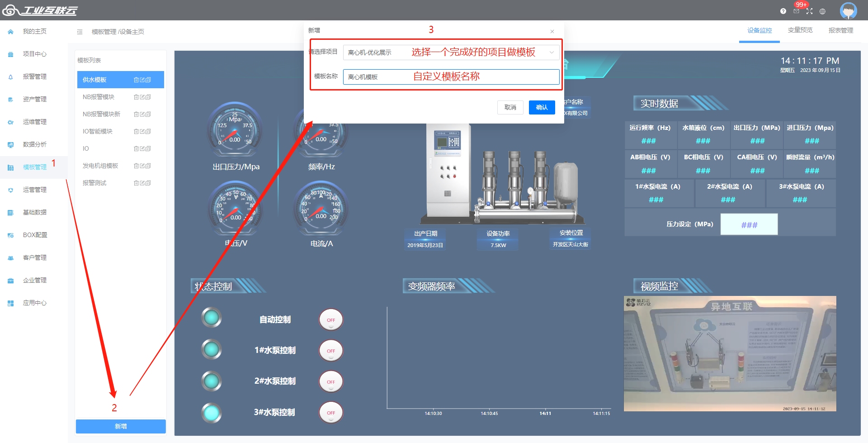Click the 水箱液位 (cm) value cell

703,141
